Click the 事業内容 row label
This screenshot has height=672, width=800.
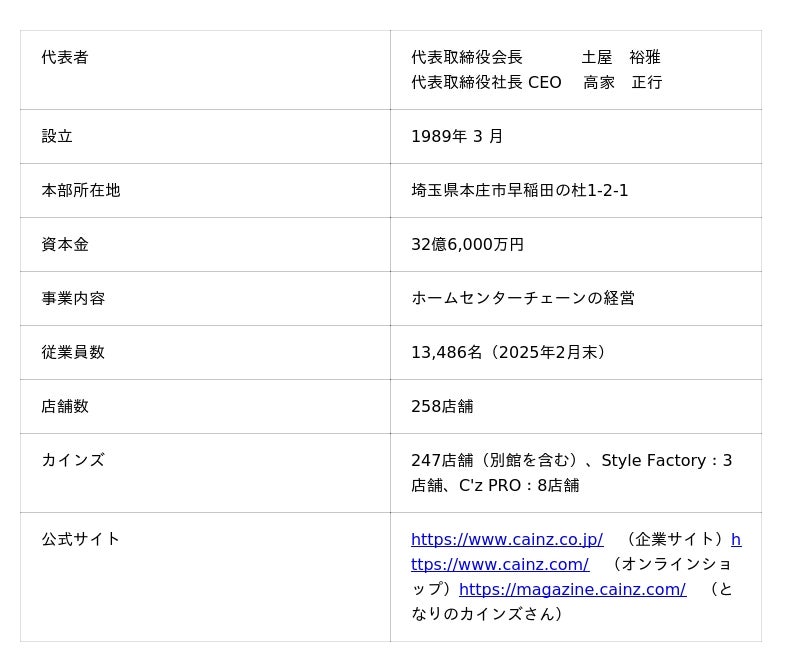click(73, 298)
